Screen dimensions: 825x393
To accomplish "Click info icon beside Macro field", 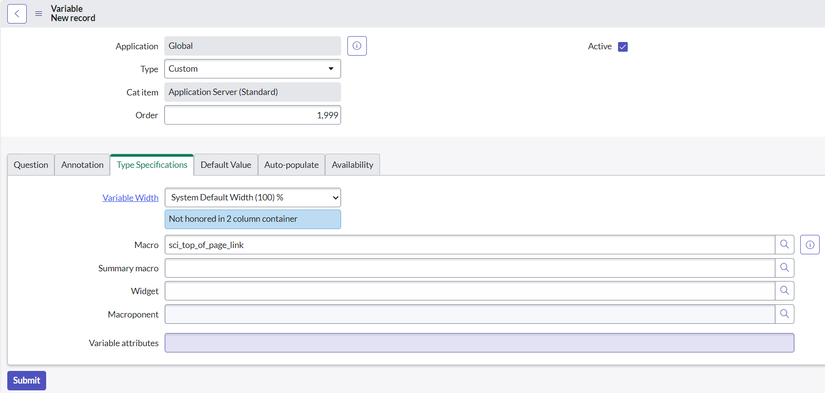I will (810, 245).
